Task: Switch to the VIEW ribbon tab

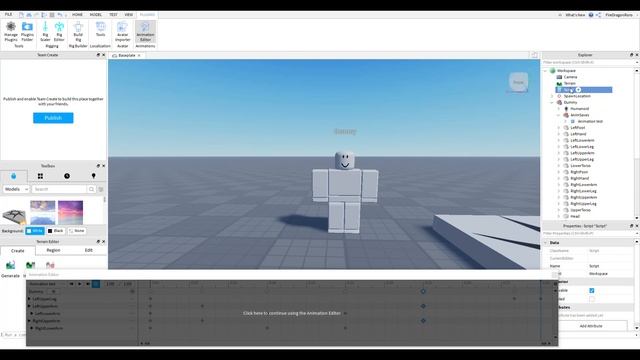Action: [129, 15]
